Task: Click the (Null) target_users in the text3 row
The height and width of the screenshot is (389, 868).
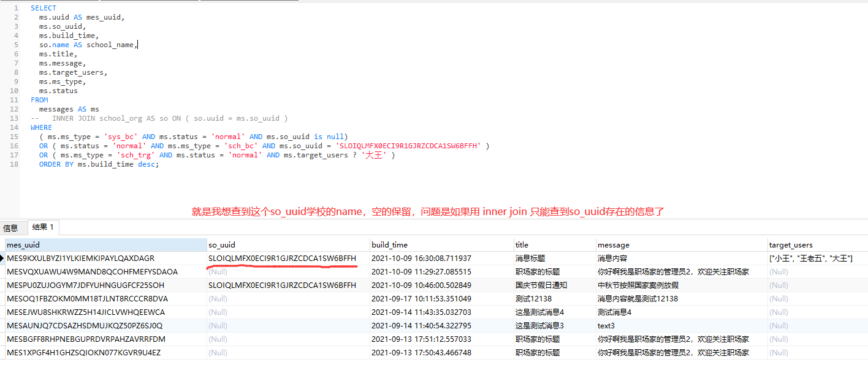Action: pos(817,325)
